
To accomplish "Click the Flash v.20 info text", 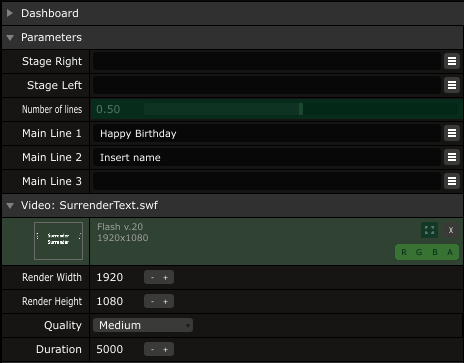I will [120, 227].
